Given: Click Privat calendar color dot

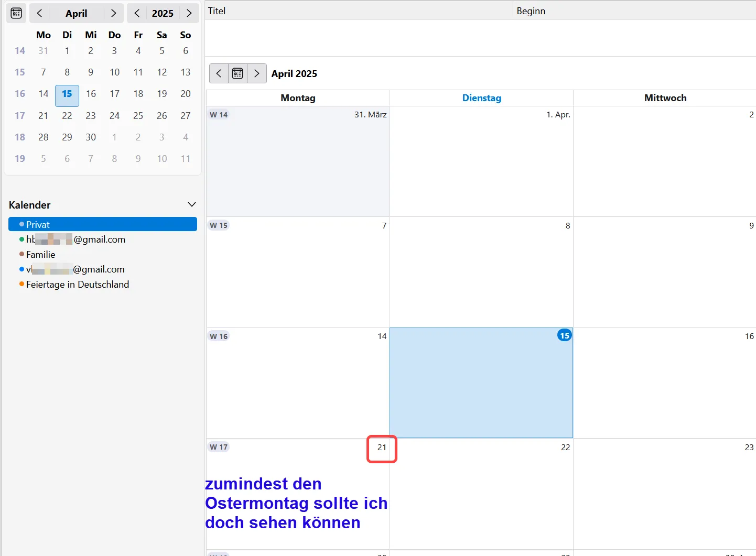Looking at the screenshot, I should (x=21, y=224).
